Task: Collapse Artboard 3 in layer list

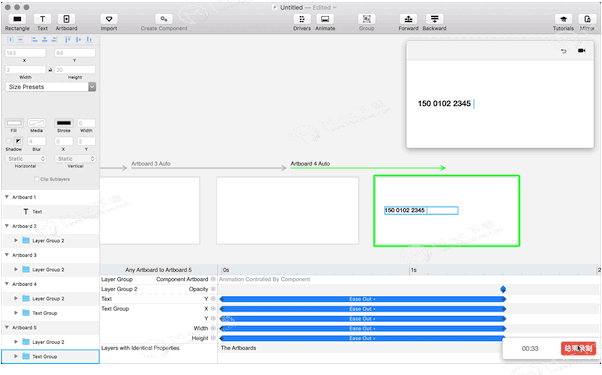Action: coord(7,255)
